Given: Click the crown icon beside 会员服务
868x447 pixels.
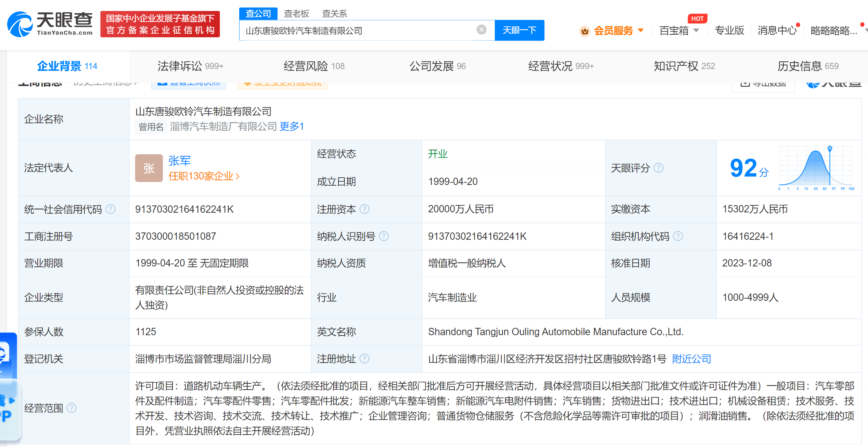Looking at the screenshot, I should (x=585, y=31).
